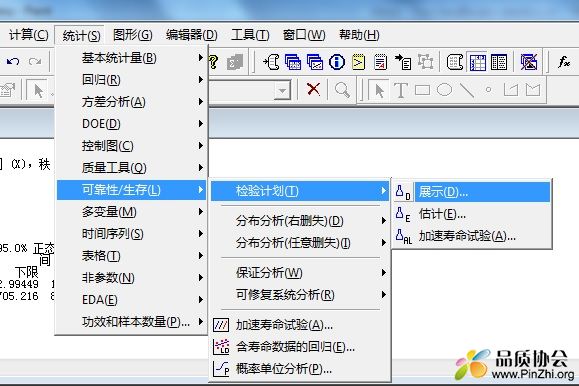Image resolution: width=579 pixels, height=386 pixels.
Task: Click the fx assign formula icon
Action: pyautogui.click(x=564, y=62)
